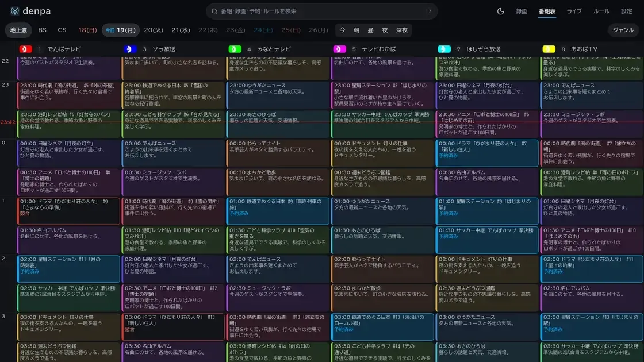Click the あおばTV channel name
Image resolution: width=644 pixels, height=362 pixels.
tap(584, 49)
